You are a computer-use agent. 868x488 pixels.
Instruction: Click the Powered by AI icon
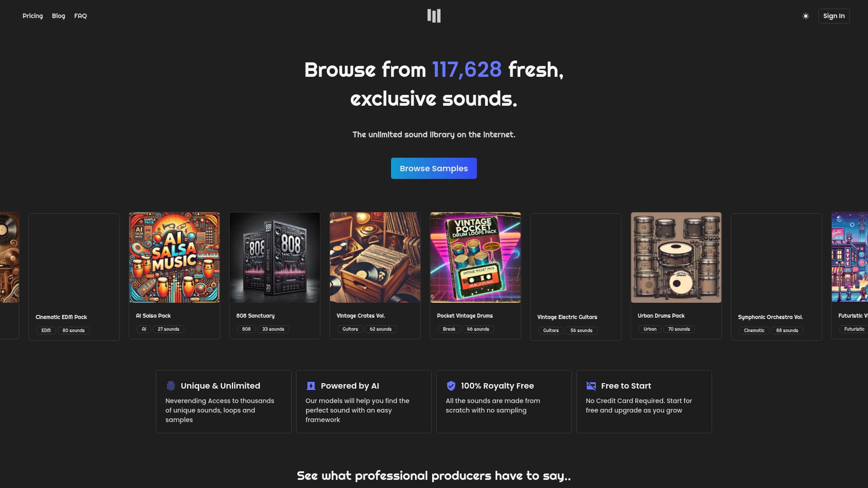(311, 386)
